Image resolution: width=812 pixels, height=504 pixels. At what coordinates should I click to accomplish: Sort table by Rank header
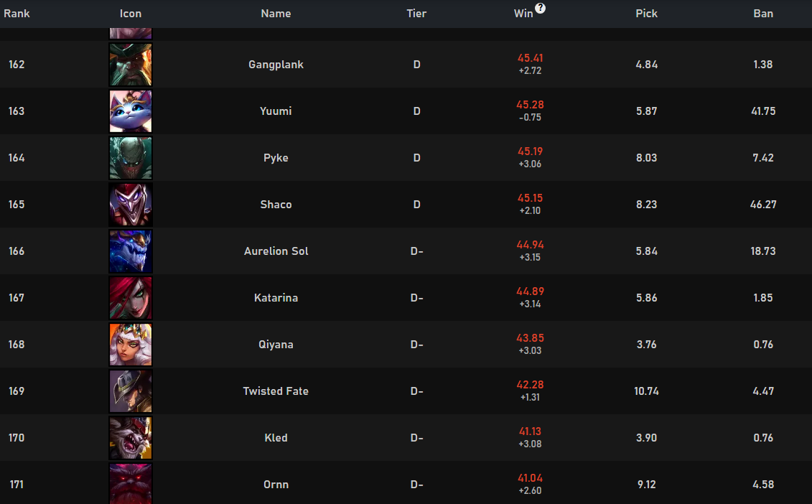click(x=17, y=14)
